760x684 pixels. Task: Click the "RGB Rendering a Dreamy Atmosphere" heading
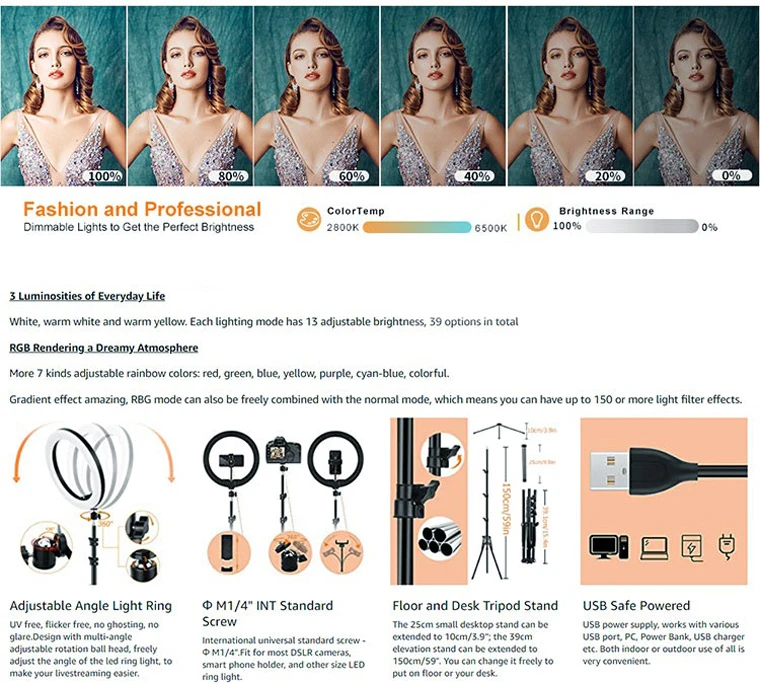click(104, 348)
